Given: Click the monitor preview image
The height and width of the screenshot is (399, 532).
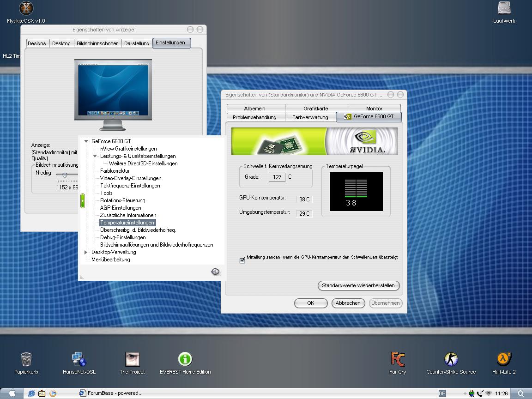Looking at the screenshot, I should 113,94.
